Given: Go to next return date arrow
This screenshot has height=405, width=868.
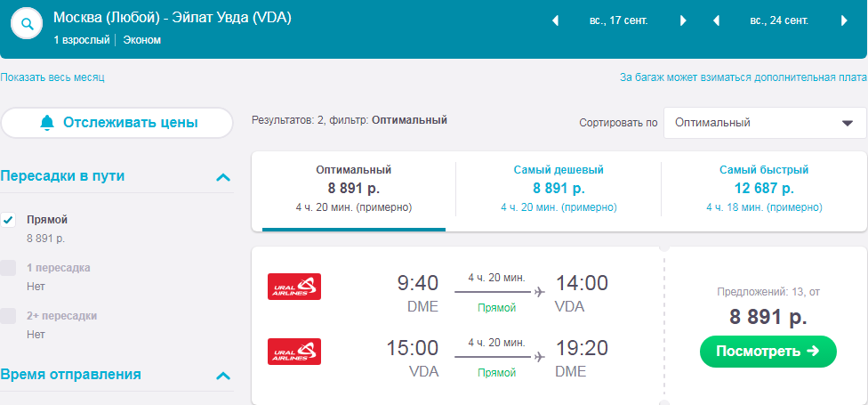Looking at the screenshot, I should coord(844,21).
